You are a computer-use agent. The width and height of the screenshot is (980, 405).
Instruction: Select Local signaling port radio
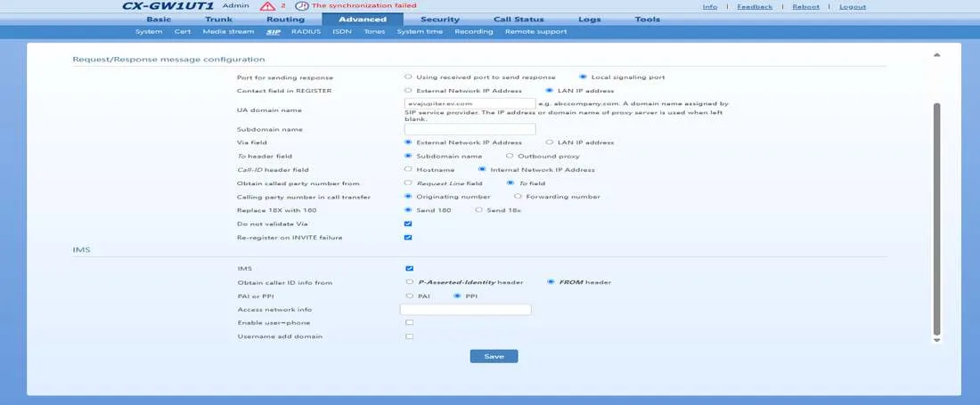583,77
